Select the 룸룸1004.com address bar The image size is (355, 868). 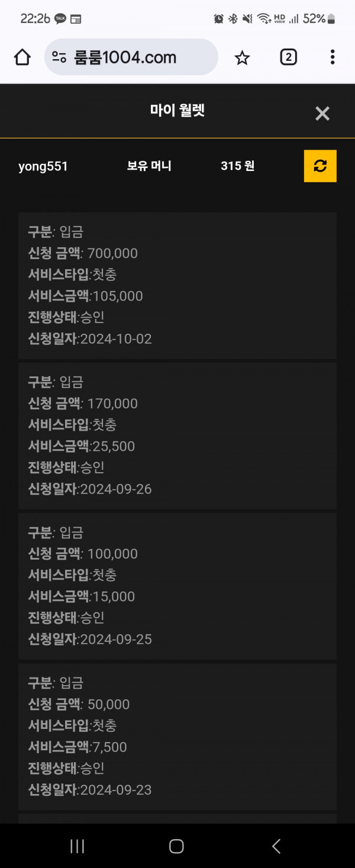tap(131, 57)
